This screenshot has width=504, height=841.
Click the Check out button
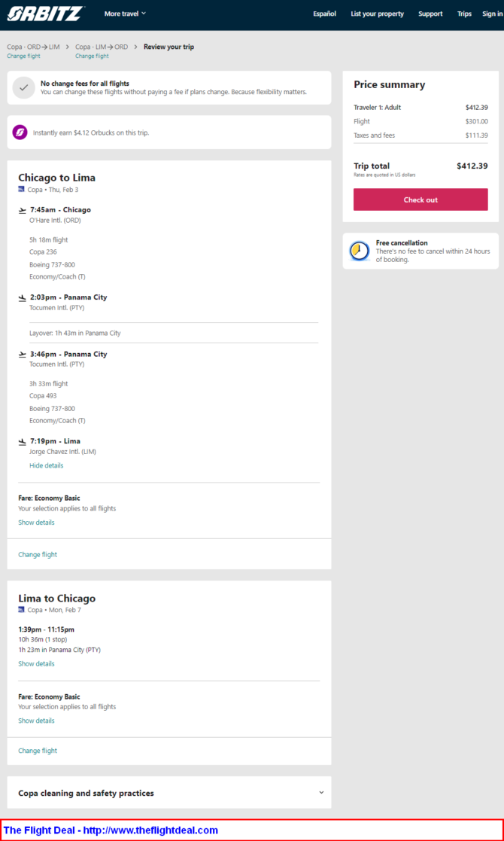point(421,200)
